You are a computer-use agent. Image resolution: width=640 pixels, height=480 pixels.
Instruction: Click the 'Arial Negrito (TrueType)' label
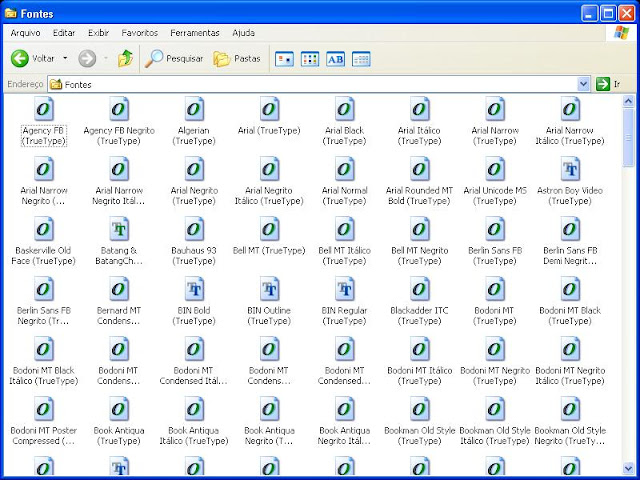pyautogui.click(x=194, y=196)
